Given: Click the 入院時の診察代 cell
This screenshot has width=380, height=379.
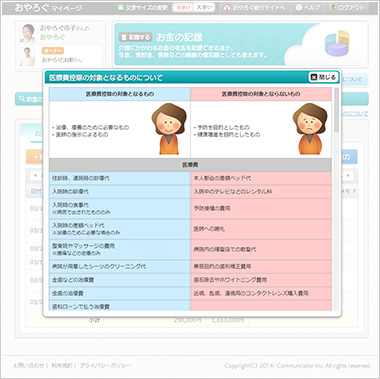Looking at the screenshot, I should pos(120,192).
